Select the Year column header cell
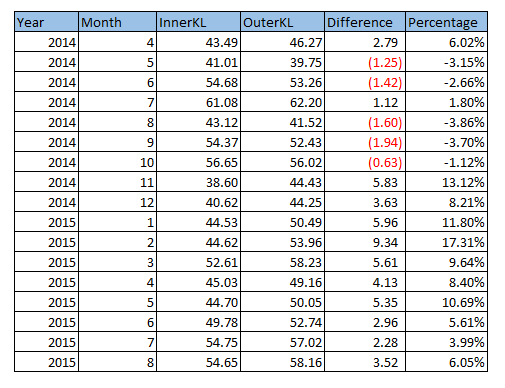Viewport: 505px width, 388px height. point(46,22)
